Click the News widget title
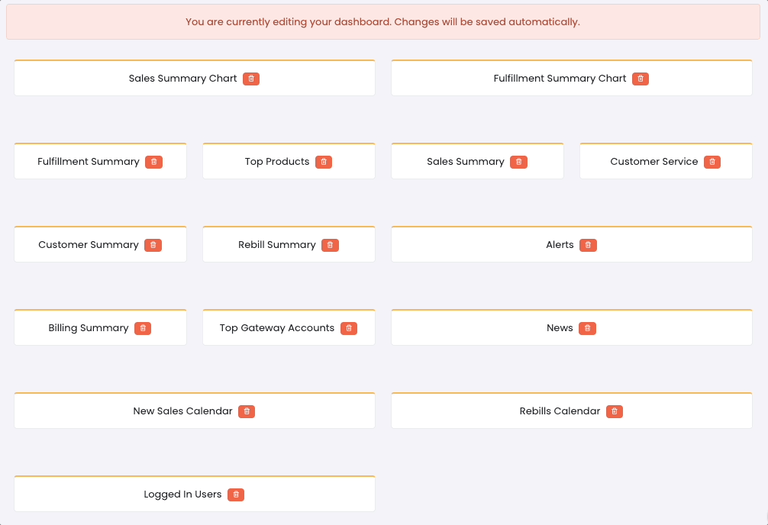 [559, 328]
